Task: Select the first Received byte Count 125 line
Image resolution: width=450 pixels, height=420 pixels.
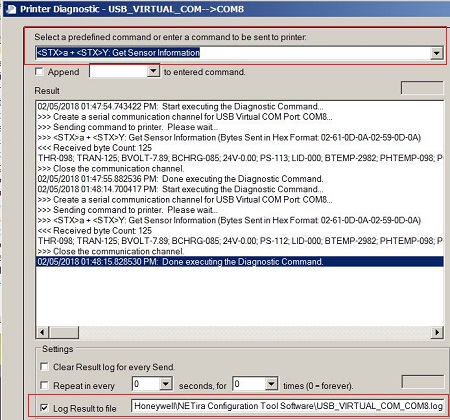Action: [x=95, y=148]
